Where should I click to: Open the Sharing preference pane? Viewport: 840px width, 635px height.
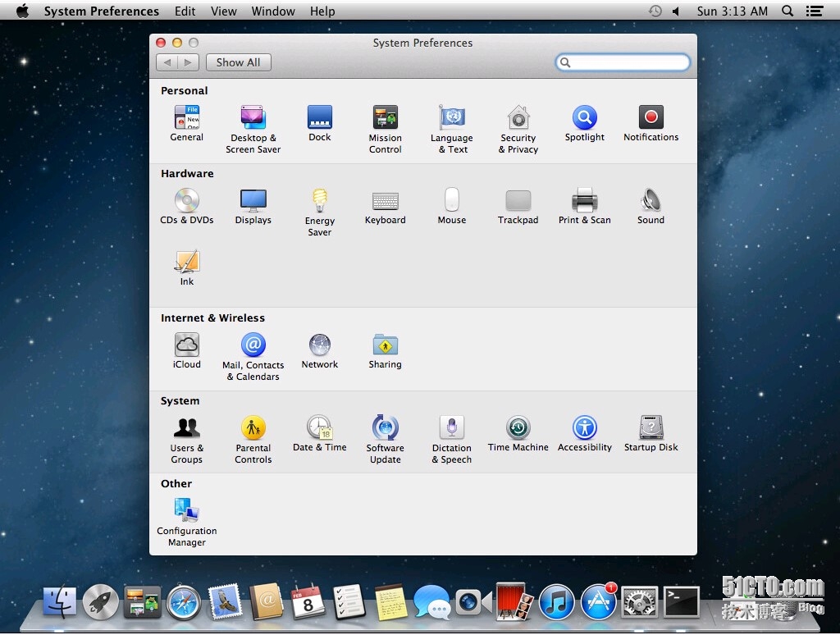click(386, 351)
